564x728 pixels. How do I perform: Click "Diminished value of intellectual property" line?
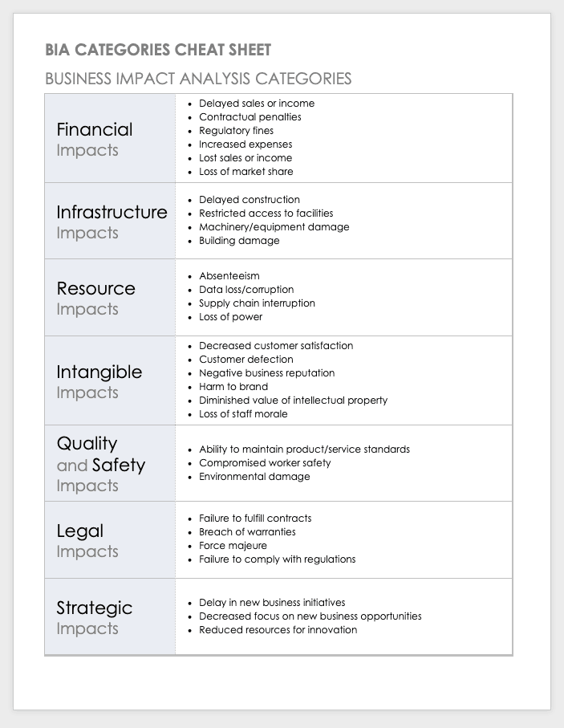coord(293,401)
